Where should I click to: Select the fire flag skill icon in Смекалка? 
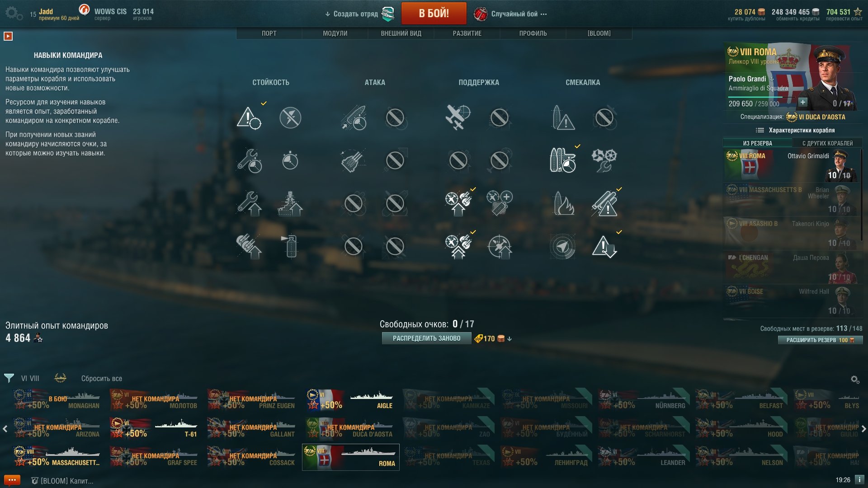[x=563, y=203]
